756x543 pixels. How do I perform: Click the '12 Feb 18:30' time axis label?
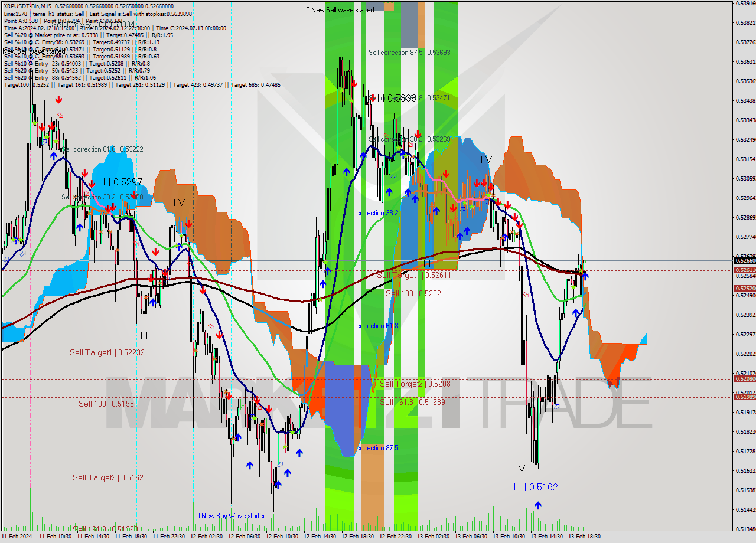(357, 537)
